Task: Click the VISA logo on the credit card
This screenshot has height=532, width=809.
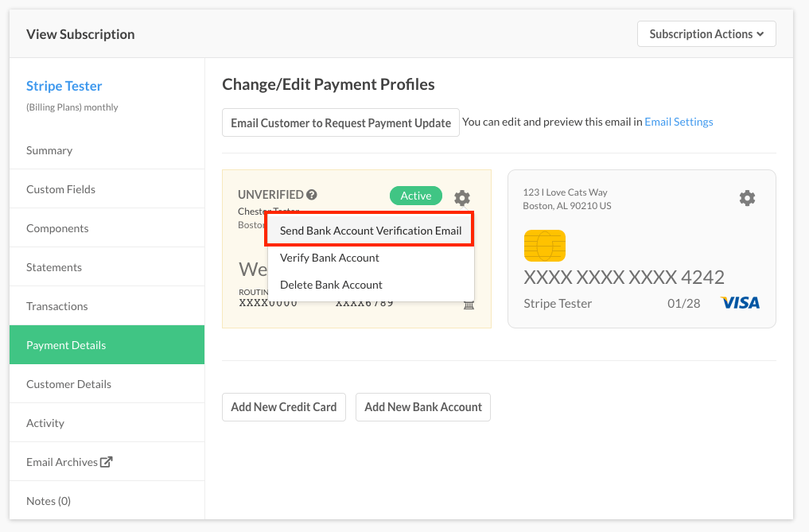Action: point(740,303)
